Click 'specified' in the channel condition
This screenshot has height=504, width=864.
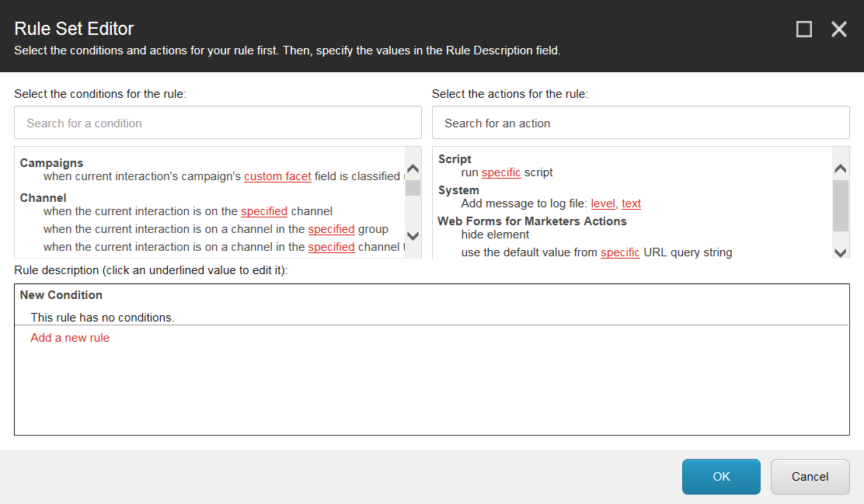click(x=264, y=211)
